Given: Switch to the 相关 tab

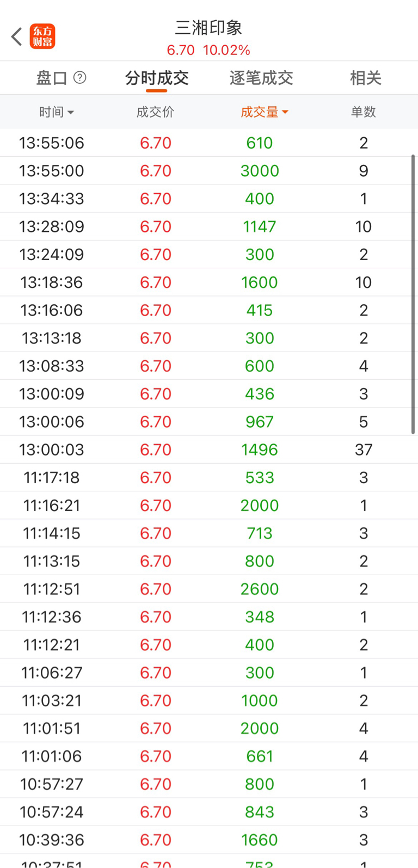Looking at the screenshot, I should 366,78.
